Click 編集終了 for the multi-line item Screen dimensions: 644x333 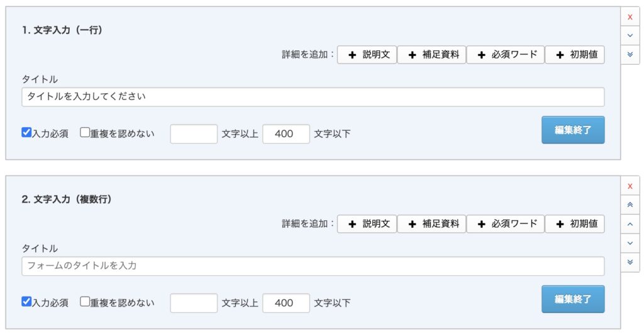572,299
